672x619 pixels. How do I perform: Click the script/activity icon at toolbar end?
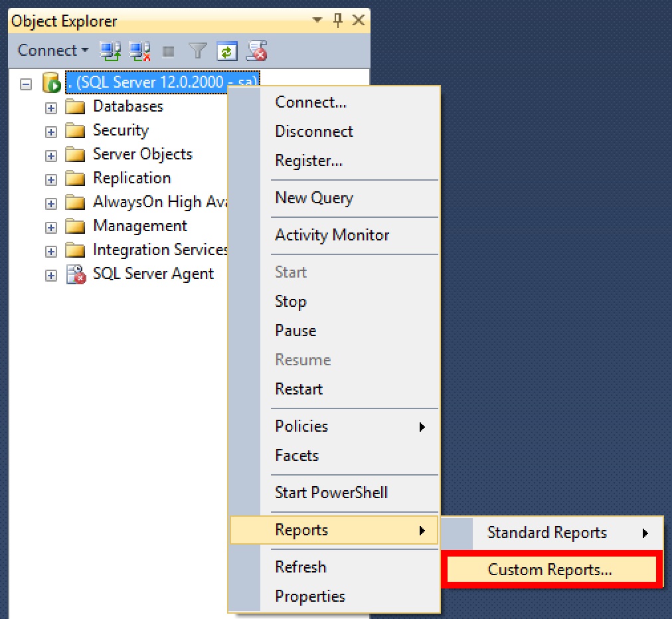click(257, 50)
